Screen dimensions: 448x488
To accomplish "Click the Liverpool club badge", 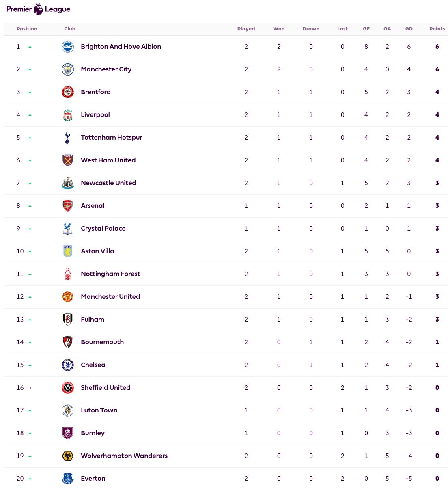I will click(68, 115).
